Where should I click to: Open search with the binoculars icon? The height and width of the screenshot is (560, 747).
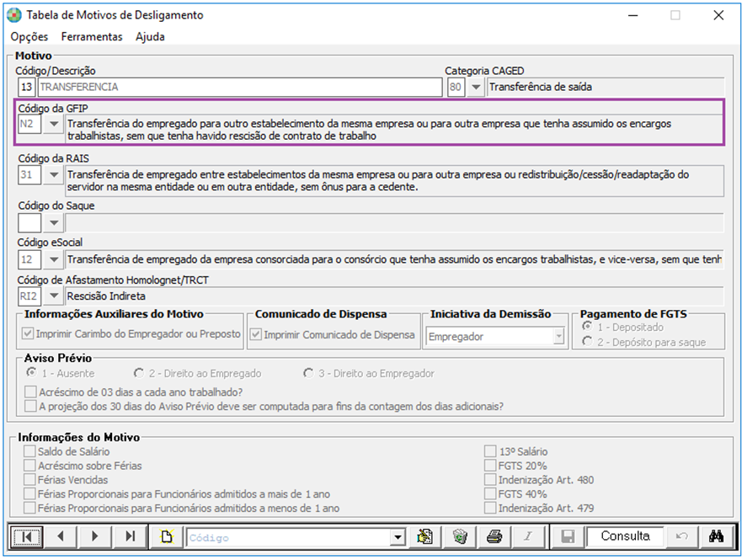pos(717,536)
